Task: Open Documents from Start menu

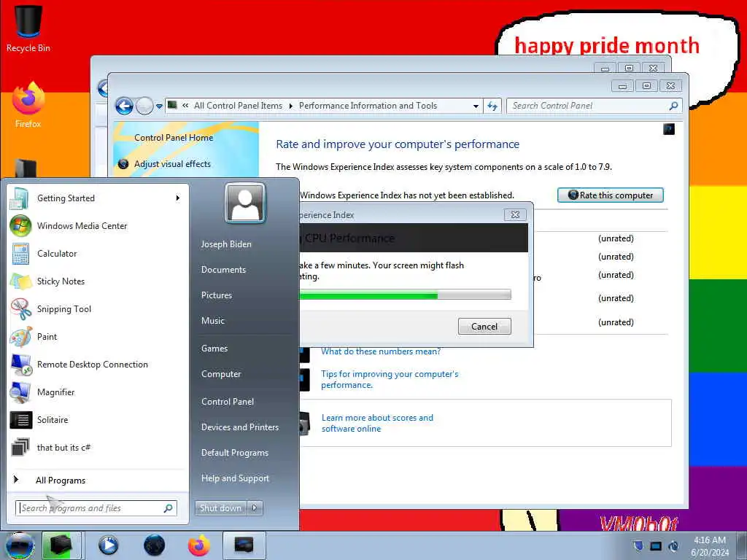Action: pyautogui.click(x=223, y=270)
